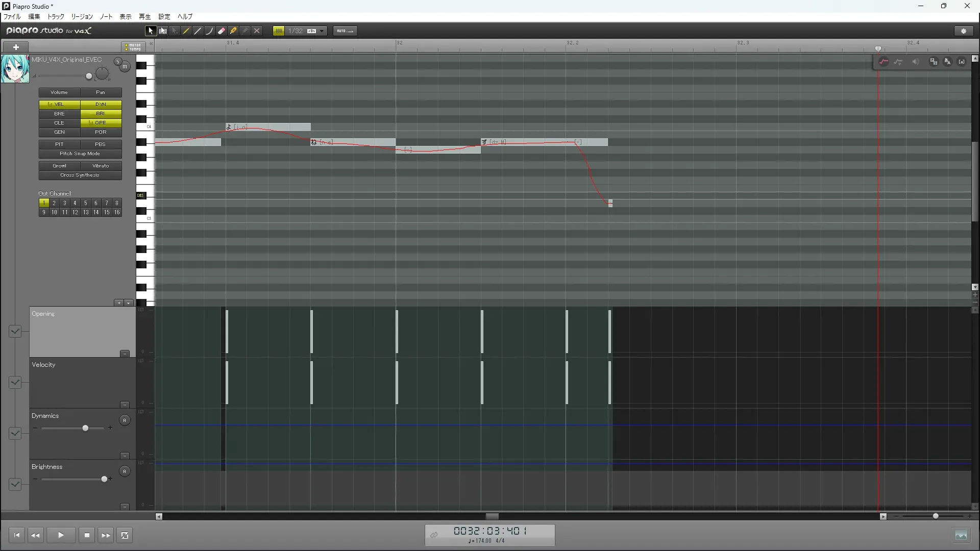
Task: Expand the Opening lane selector chevron
Action: coord(15,332)
